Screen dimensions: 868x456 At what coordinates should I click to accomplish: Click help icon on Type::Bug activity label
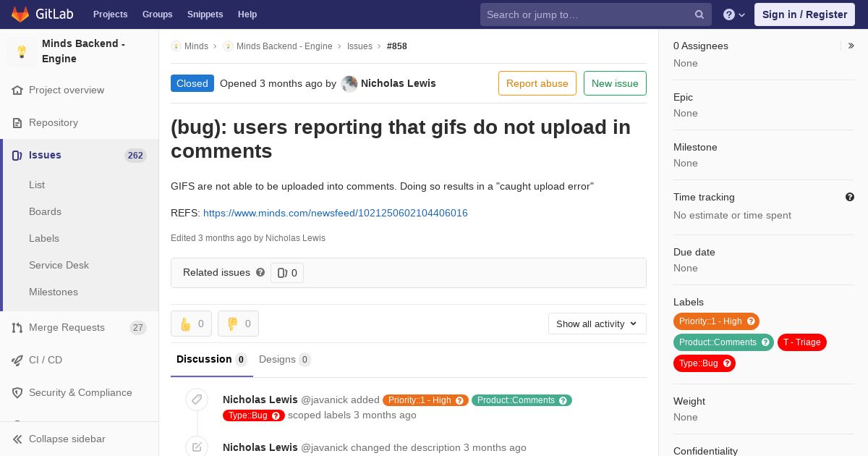[x=276, y=415]
